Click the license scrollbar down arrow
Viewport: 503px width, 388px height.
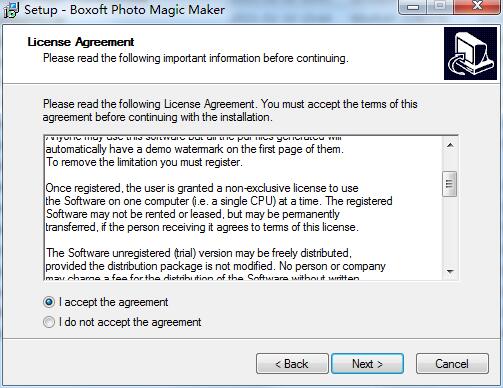[450, 271]
